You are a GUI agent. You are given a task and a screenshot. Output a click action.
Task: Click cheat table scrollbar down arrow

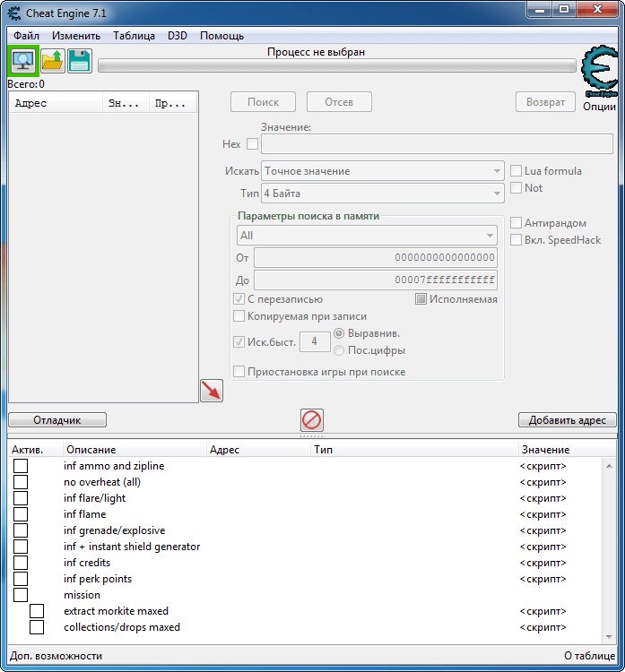(609, 637)
